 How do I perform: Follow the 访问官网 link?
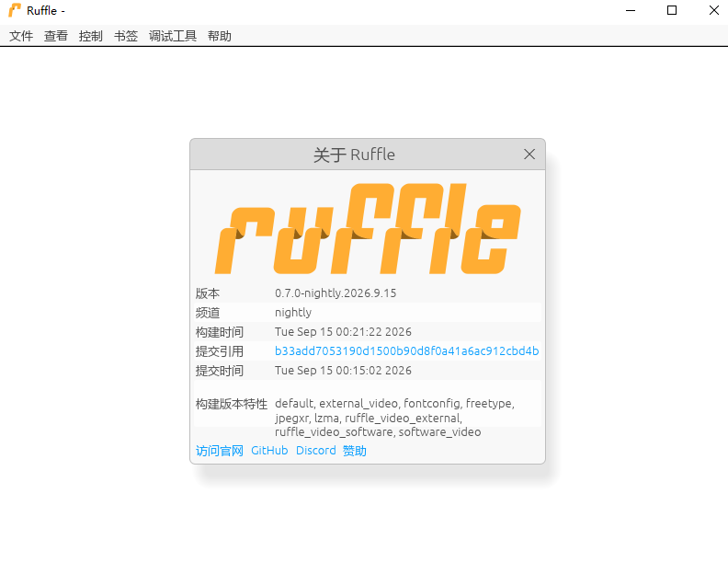220,451
